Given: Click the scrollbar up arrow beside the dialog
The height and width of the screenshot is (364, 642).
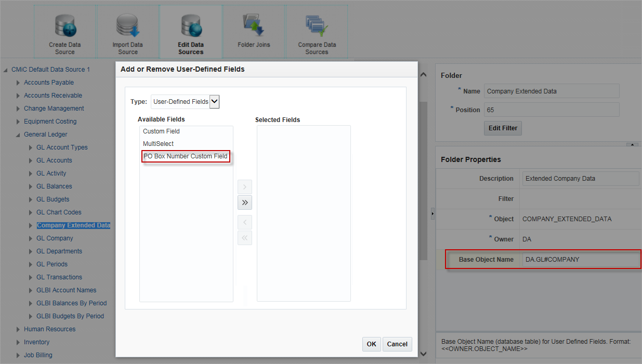Looking at the screenshot, I should pyautogui.click(x=423, y=74).
